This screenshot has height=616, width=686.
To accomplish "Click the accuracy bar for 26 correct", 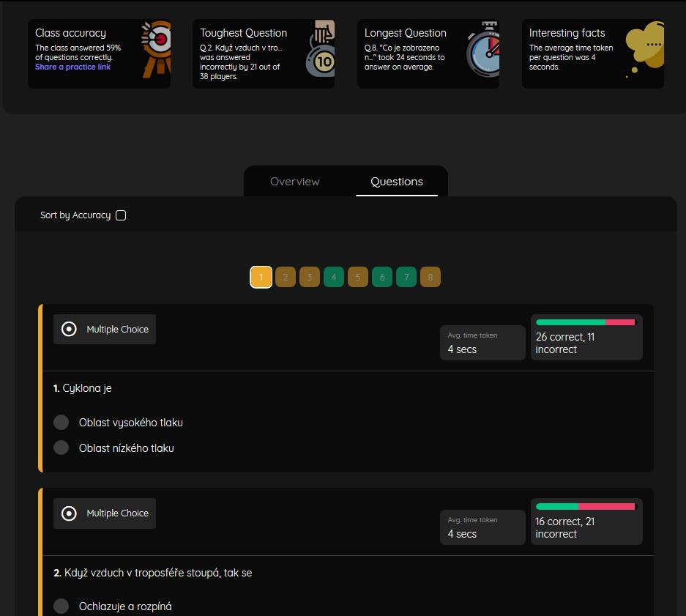I will pos(586,322).
